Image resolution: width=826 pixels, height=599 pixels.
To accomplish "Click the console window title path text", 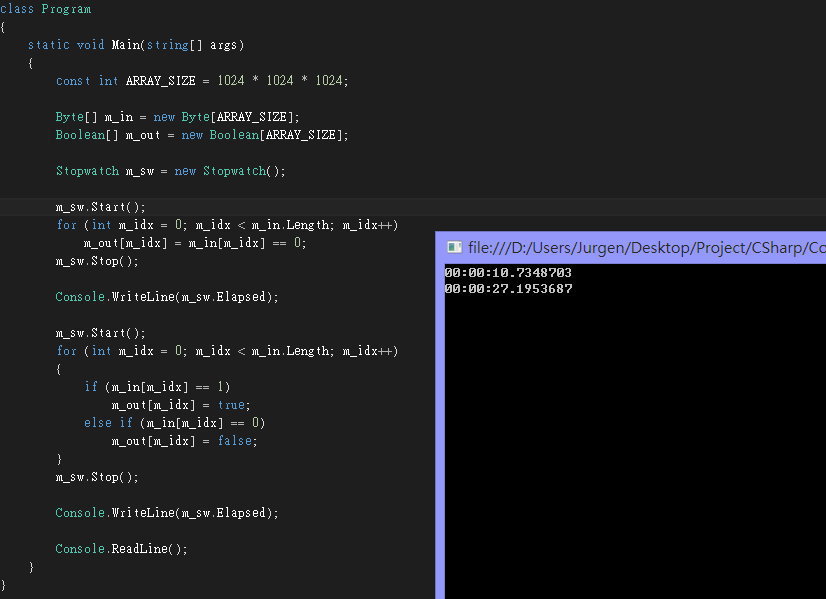I will coord(646,248).
